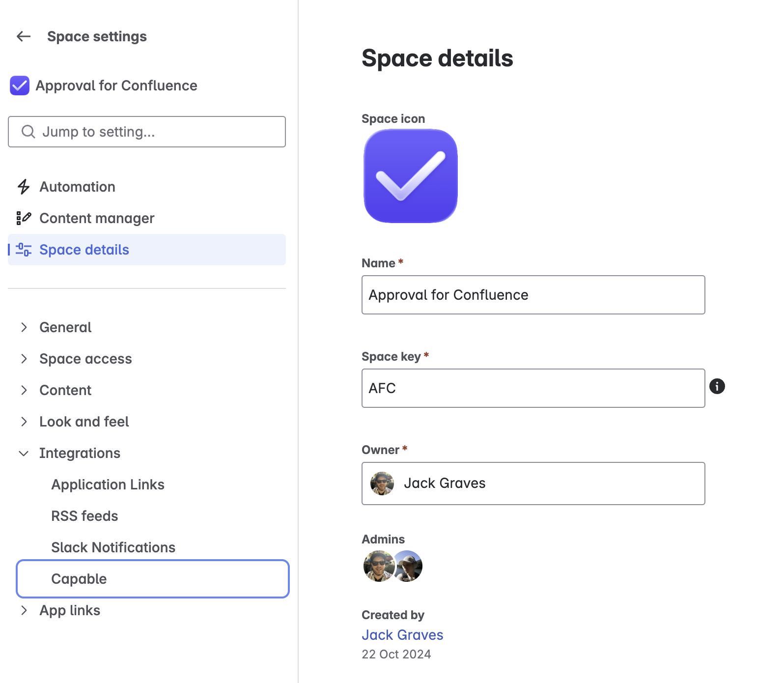
Task: Open the Jack Graves creator link
Action: pos(402,635)
